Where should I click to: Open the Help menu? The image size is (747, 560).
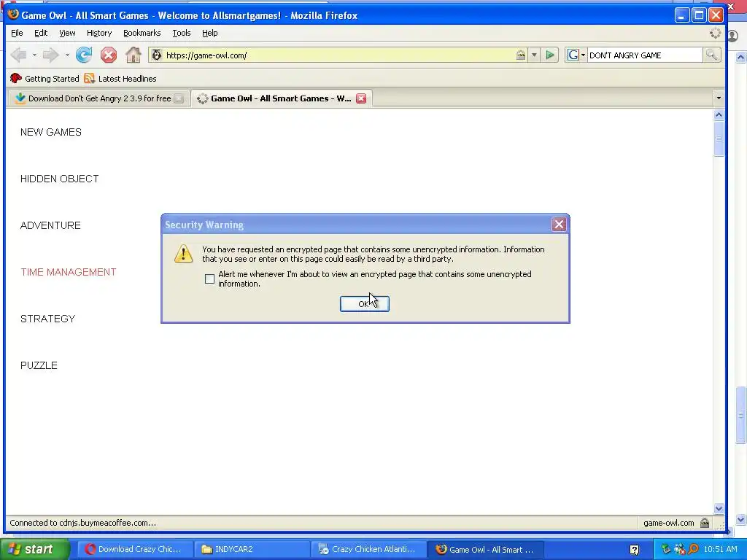(x=209, y=33)
